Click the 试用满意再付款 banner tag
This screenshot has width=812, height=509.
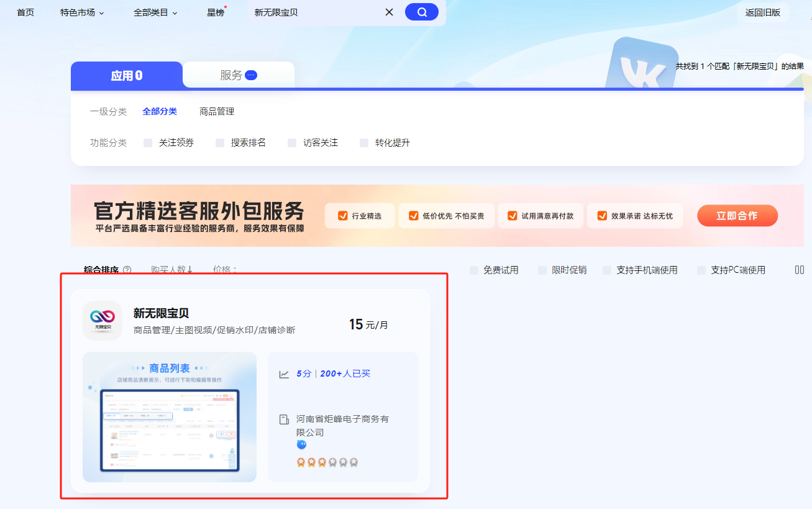coord(541,216)
